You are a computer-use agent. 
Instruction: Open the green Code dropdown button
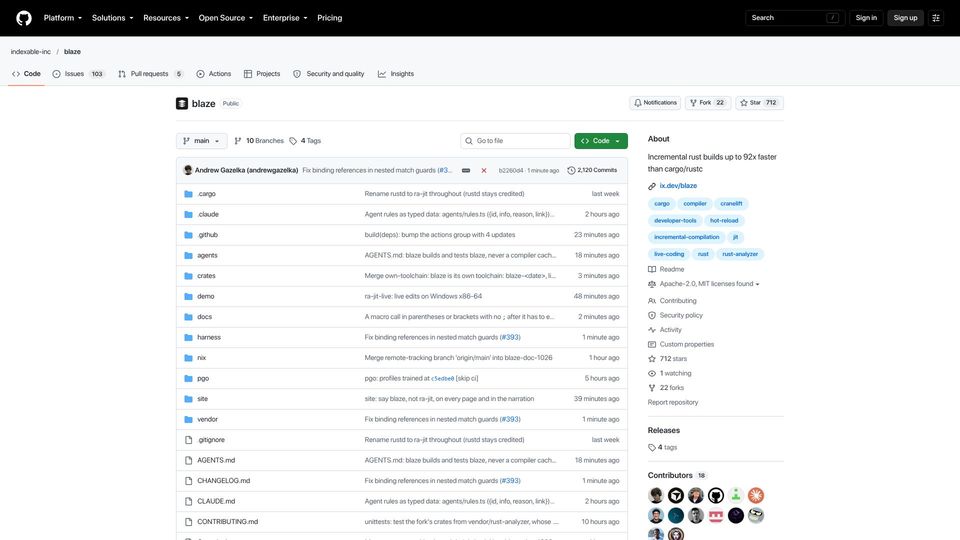pos(601,141)
